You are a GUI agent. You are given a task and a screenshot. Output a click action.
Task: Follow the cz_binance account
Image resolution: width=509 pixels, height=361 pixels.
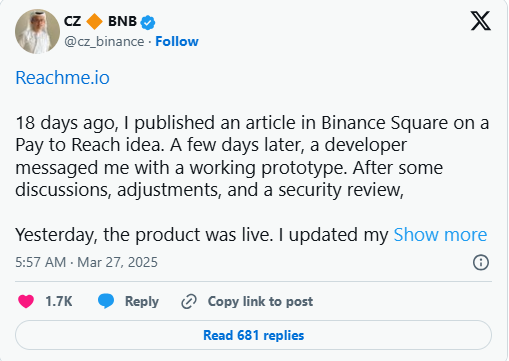tap(177, 42)
